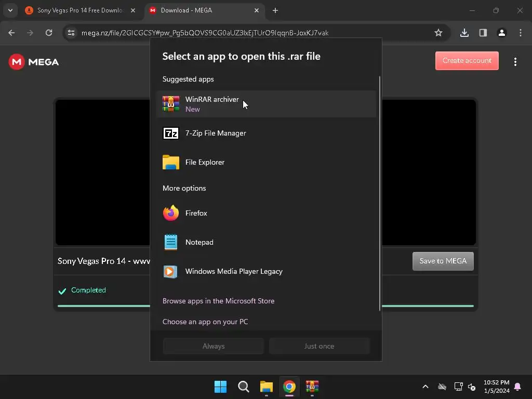Open Windows Search from the taskbar

point(244,387)
